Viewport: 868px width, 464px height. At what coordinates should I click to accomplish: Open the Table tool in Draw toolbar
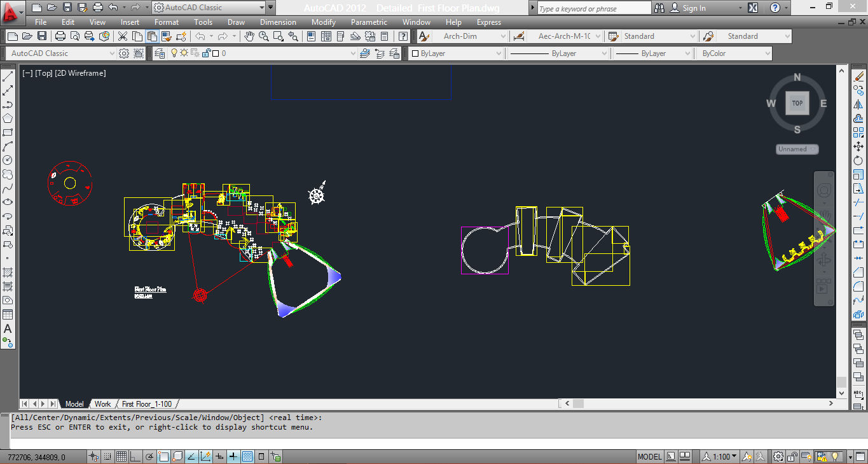[8, 314]
